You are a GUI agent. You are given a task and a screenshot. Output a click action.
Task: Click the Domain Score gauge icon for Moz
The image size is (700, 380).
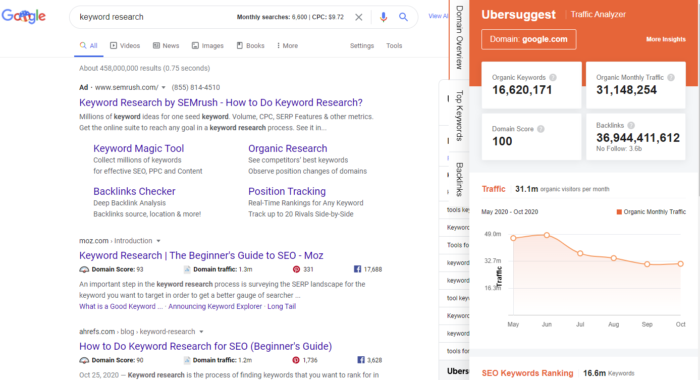(84, 269)
